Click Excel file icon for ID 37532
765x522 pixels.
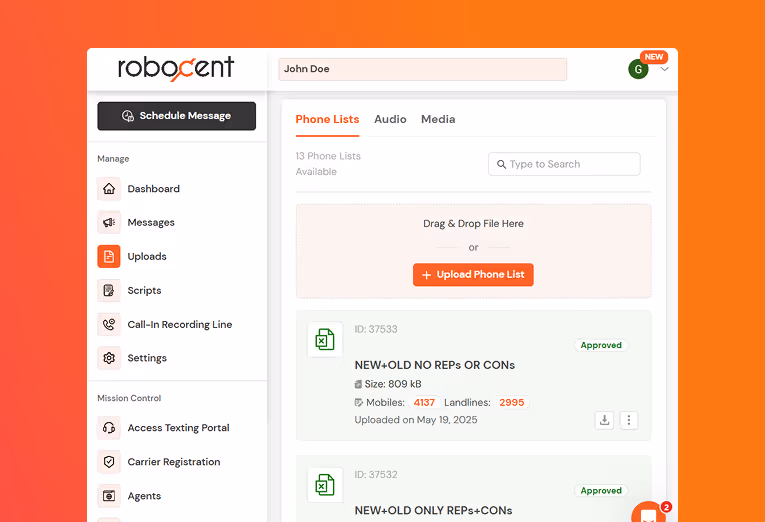coord(325,485)
